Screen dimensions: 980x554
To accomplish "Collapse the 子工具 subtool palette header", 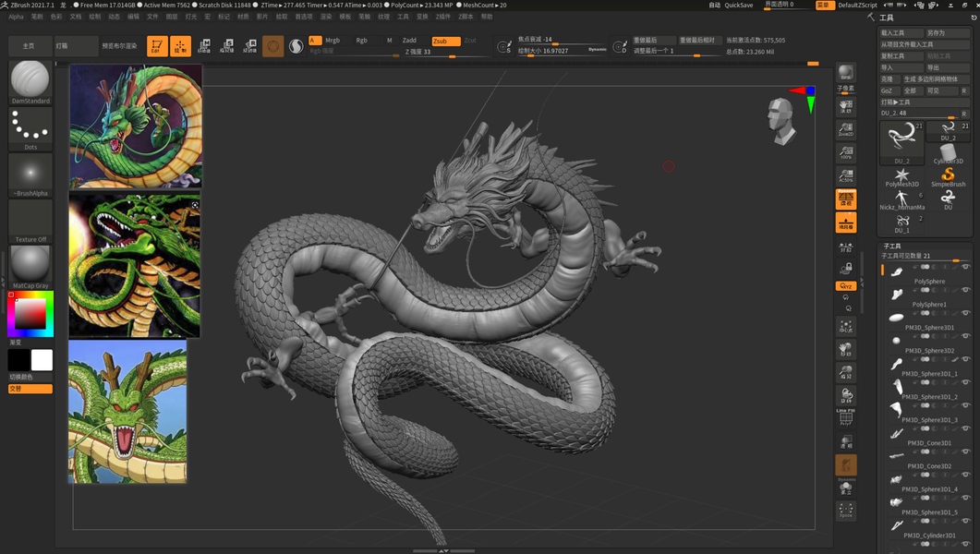I will point(892,247).
